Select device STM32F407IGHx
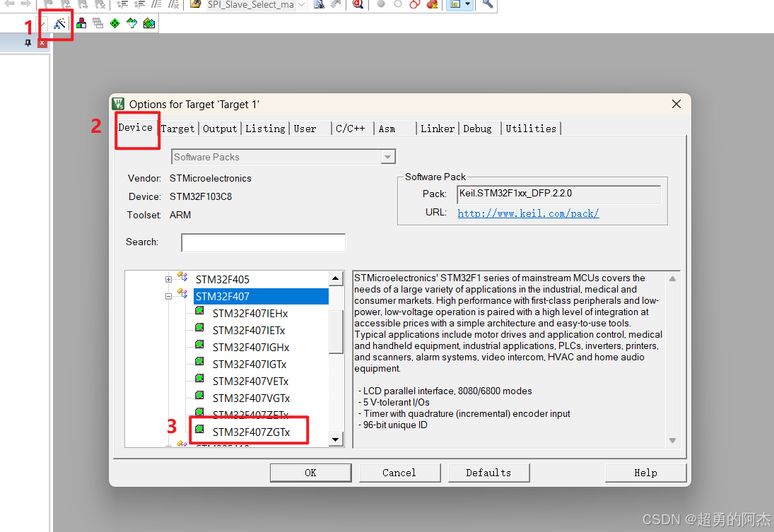774x532 pixels. tap(251, 348)
